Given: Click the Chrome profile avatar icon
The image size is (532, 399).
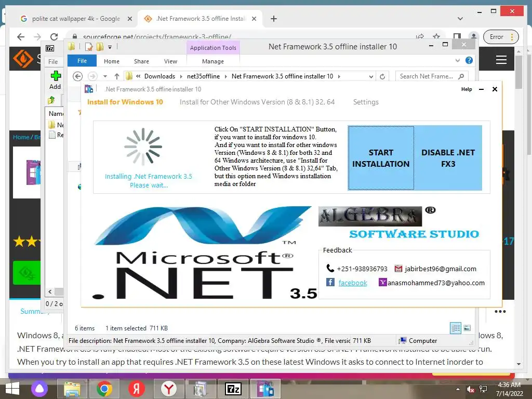Looking at the screenshot, I should [x=473, y=37].
